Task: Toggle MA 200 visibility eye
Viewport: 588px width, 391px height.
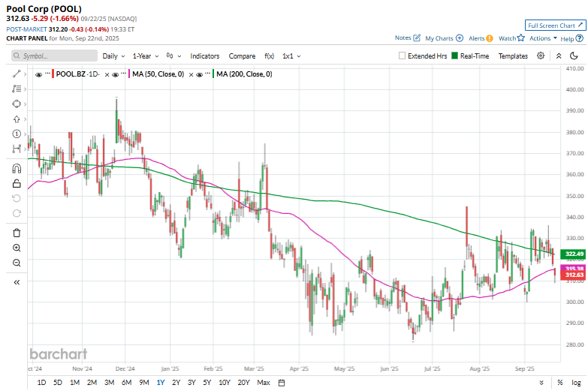Action: coord(199,74)
